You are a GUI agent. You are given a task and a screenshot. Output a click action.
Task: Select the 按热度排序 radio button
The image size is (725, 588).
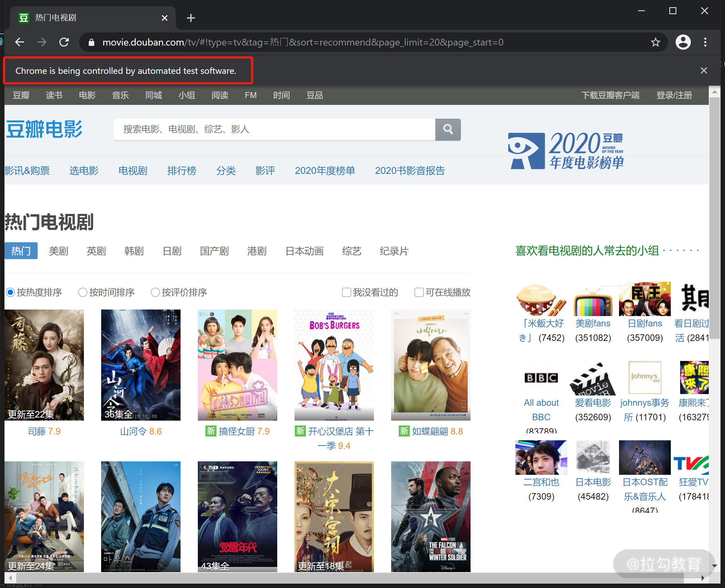tap(10, 292)
